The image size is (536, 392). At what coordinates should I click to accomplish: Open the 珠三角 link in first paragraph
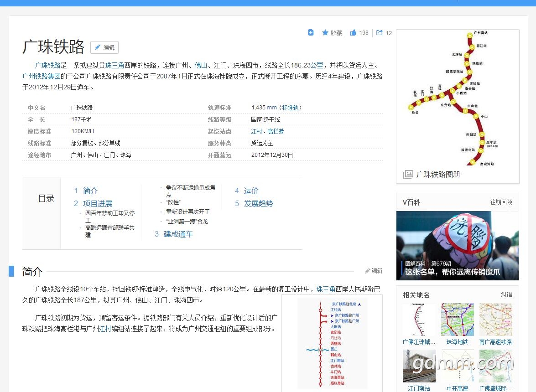click(115, 65)
